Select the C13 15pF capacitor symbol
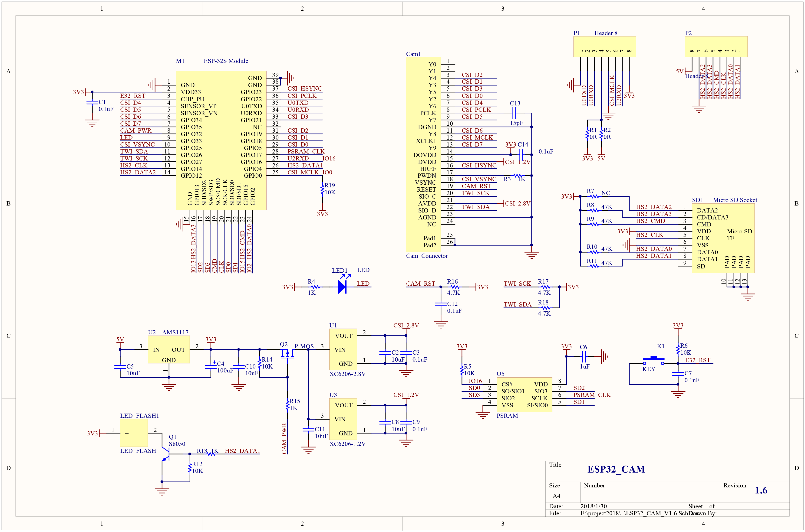Viewport: 805px width, 532px height. click(x=514, y=113)
